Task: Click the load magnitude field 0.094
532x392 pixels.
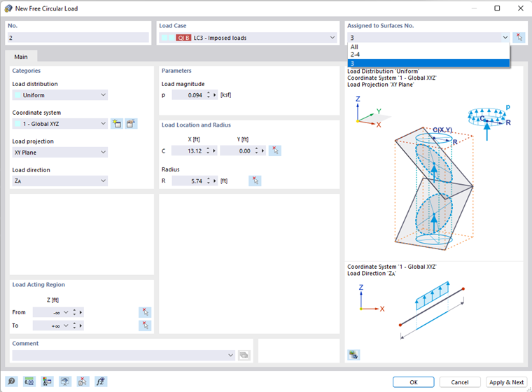Action: pos(188,95)
